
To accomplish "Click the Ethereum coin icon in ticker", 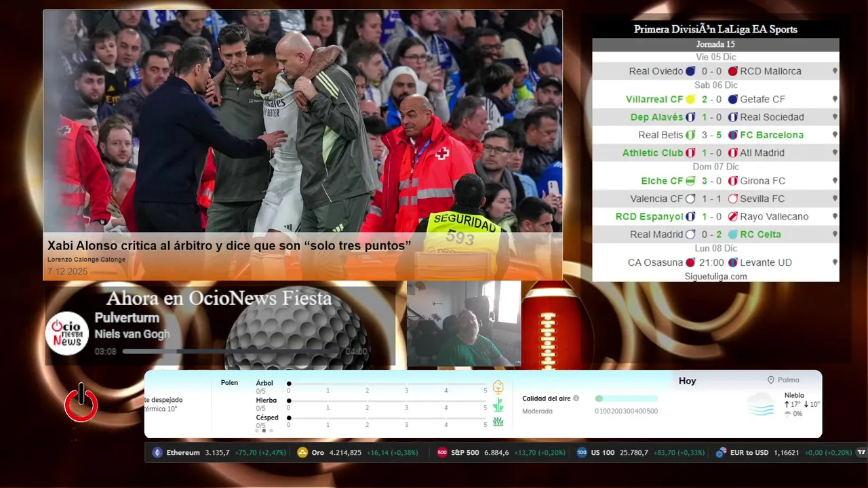I will [157, 453].
